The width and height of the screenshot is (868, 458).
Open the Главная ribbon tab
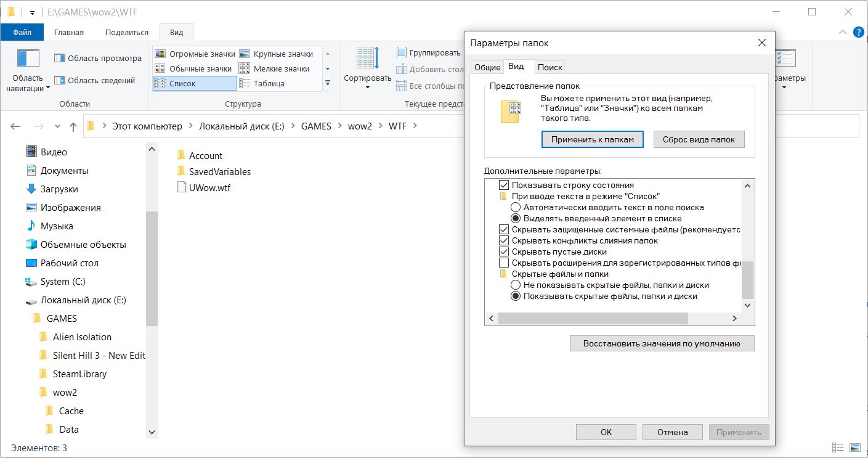(x=69, y=32)
